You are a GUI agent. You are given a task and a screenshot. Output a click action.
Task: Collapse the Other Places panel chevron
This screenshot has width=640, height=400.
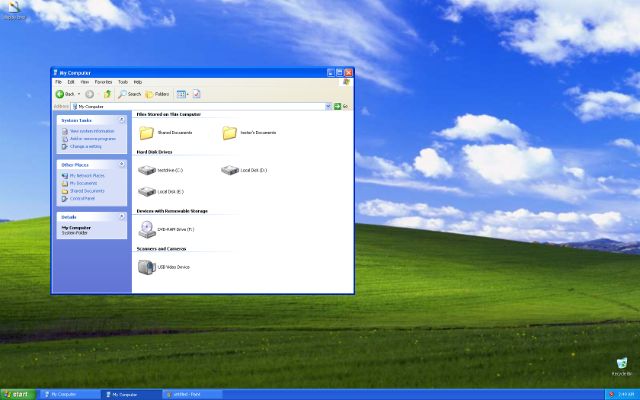pos(122,164)
